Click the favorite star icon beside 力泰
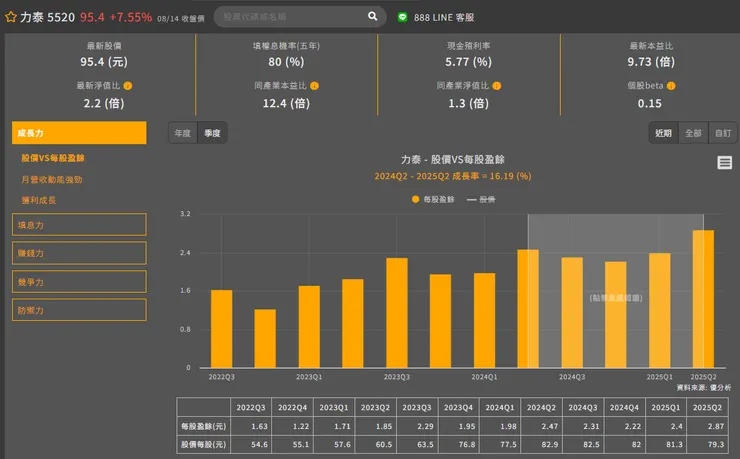 click(x=10, y=17)
